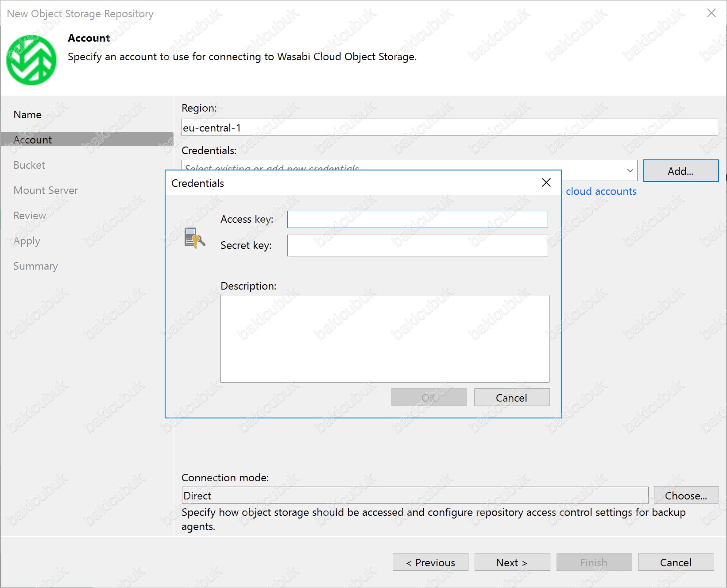The image size is (727, 588).
Task: Click the Connection mode Direct field
Action: point(414,495)
